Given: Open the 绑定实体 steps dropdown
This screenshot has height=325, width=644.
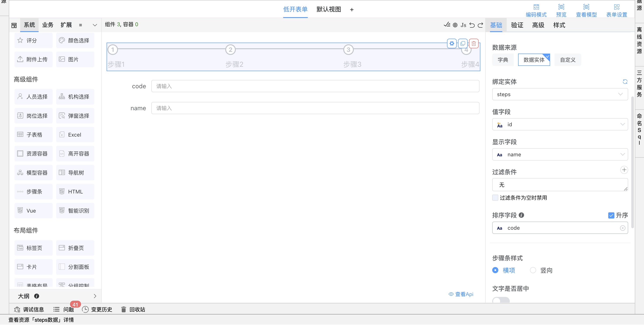Looking at the screenshot, I should 560,94.
